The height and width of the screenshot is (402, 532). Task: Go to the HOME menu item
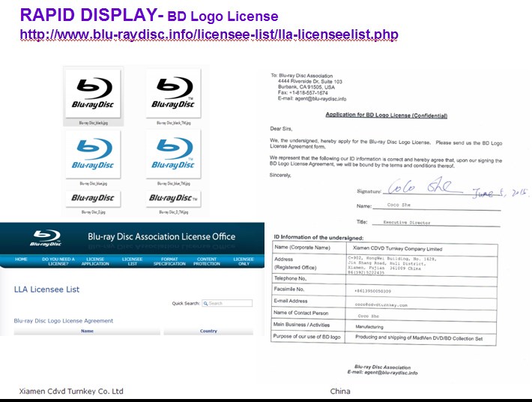coord(21,259)
